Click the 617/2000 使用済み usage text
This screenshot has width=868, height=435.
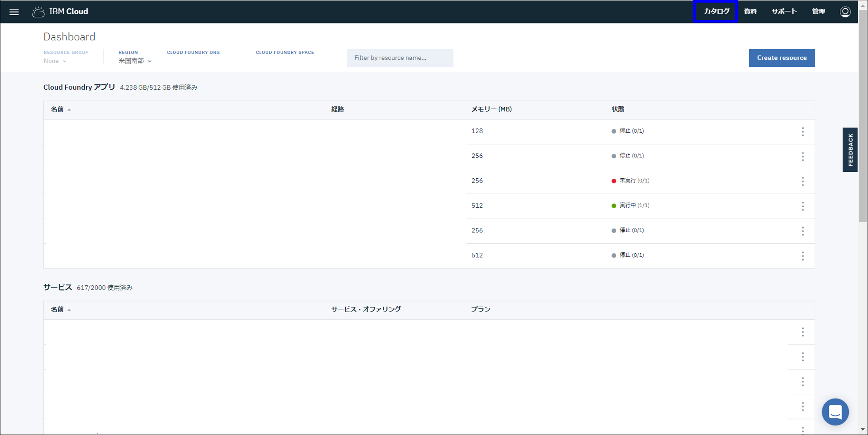pos(105,288)
